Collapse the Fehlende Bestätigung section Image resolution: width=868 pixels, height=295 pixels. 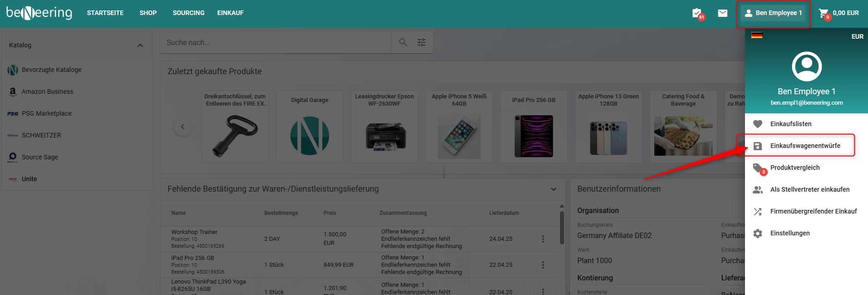[554, 189]
